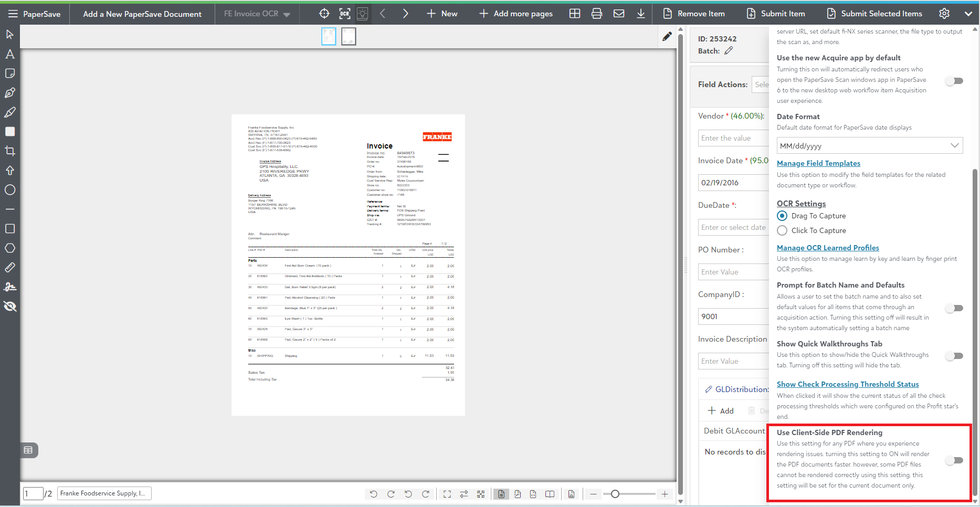
Task: Select the ruler measurement tool
Action: (10, 268)
